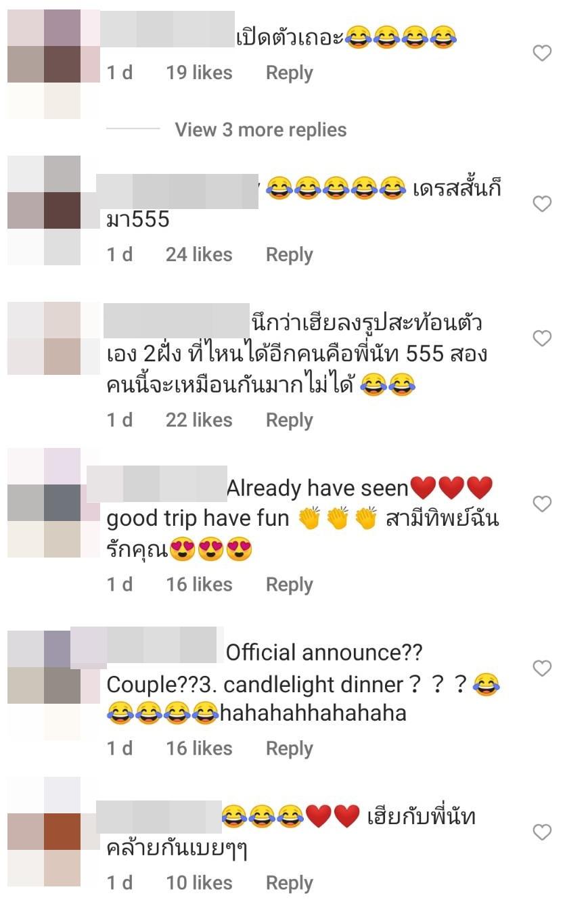The width and height of the screenshot is (588, 904).
Task: Reply to the comment with 22 likes
Action: (289, 420)
